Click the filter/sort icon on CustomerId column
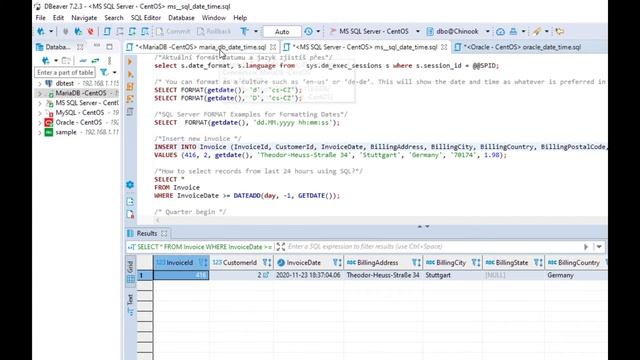Viewport: 640px width, 360px height. coord(267,263)
